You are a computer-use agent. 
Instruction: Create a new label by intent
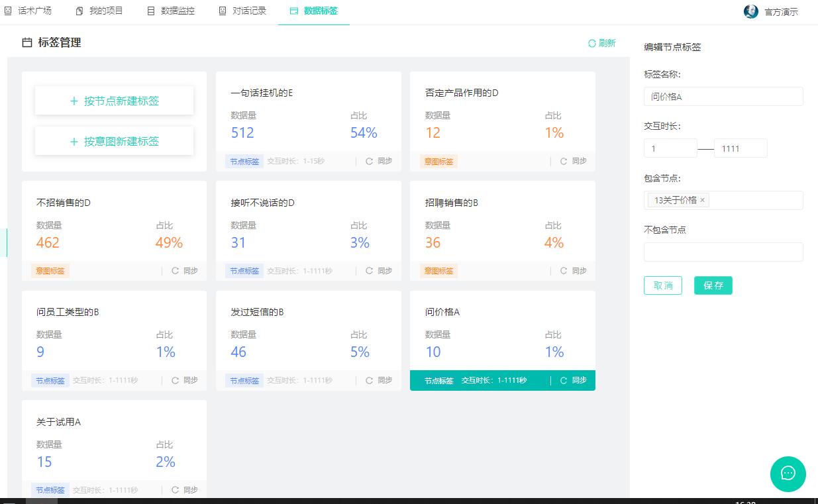point(113,140)
